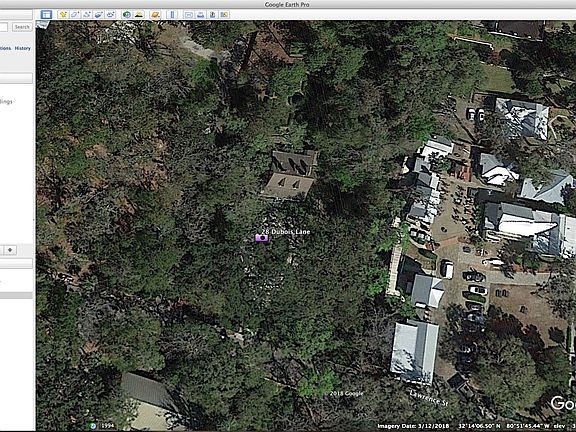Click the Email icon in the toolbar

[189, 15]
